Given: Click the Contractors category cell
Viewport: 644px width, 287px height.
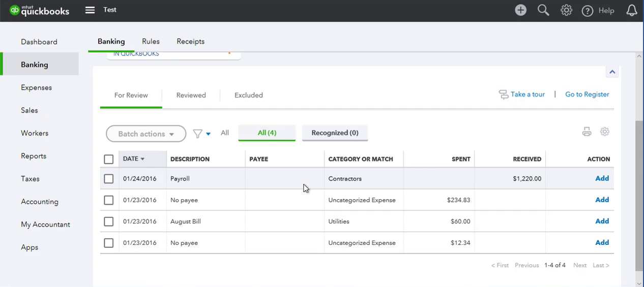Looking at the screenshot, I should 364,179.
